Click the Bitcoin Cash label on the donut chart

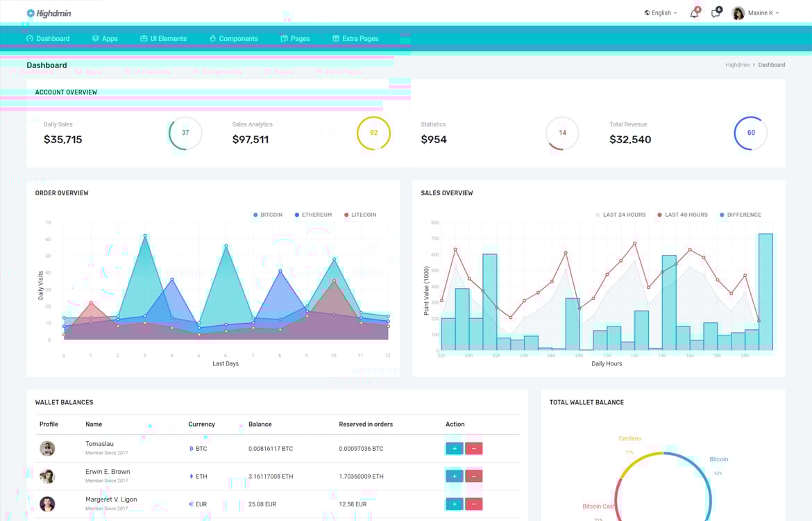click(x=599, y=506)
